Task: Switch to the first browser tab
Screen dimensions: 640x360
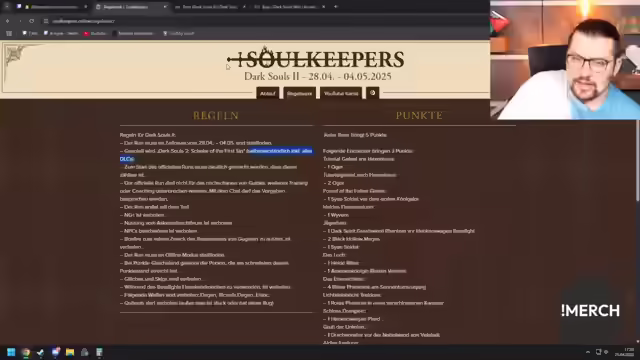Action: click(x=54, y=7)
